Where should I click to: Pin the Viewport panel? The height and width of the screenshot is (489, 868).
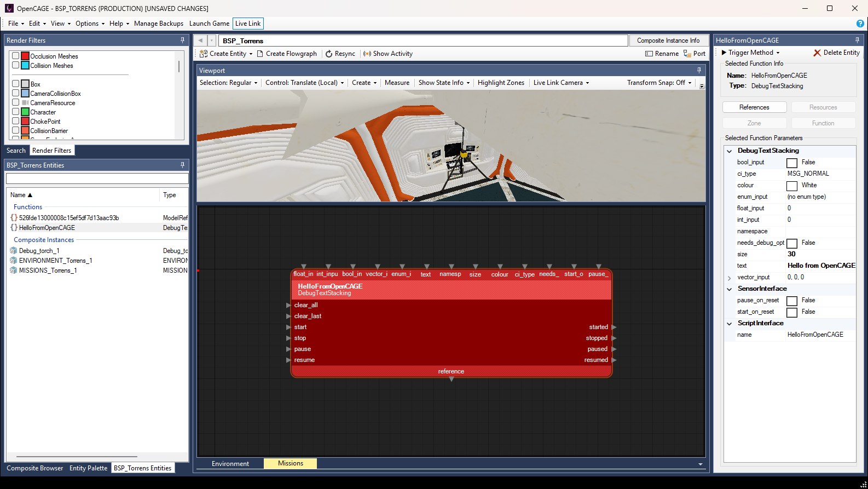pyautogui.click(x=699, y=70)
